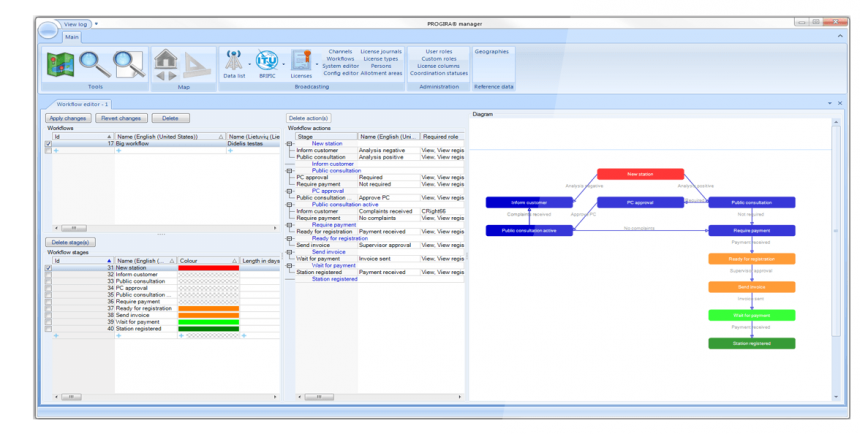Screen dimensions: 860x434
Task: Open Licenses dropdown arrow
Action: click(316, 65)
